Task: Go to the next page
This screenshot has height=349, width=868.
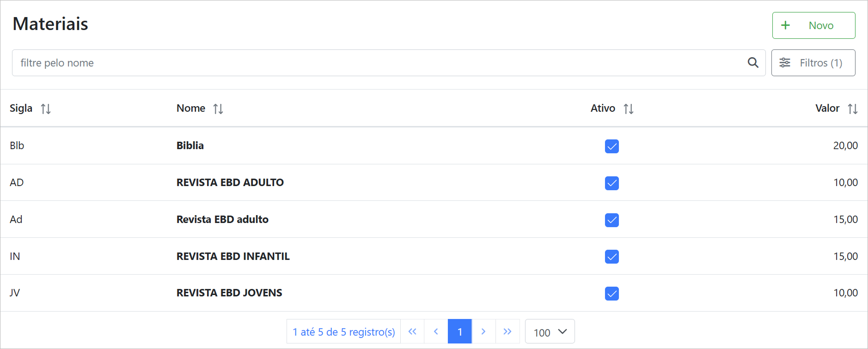Action: click(x=483, y=331)
